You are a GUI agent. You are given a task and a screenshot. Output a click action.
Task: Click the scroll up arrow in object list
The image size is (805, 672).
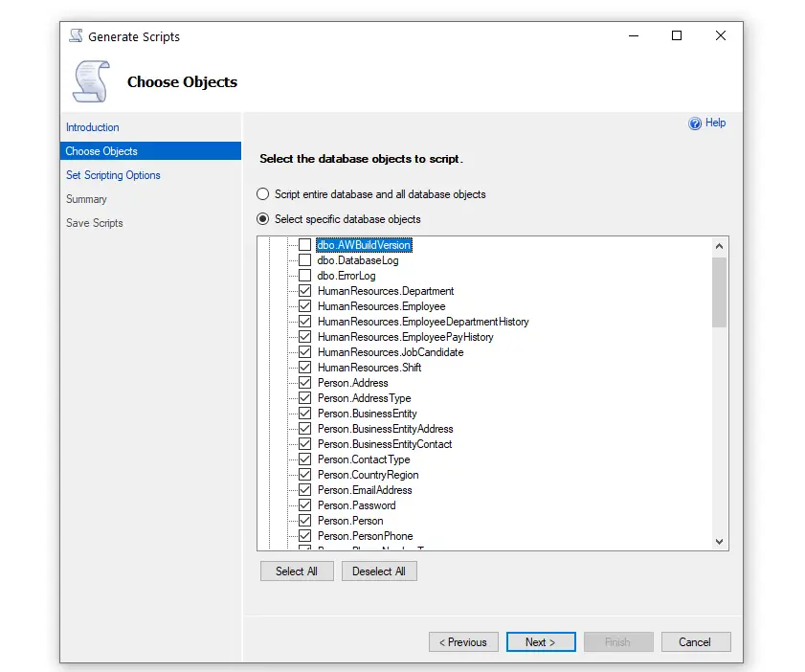point(720,245)
